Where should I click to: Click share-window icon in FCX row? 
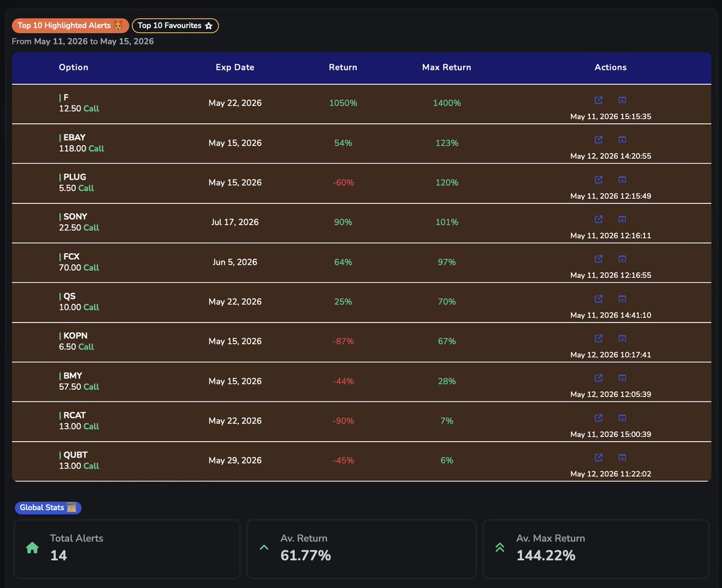623,259
